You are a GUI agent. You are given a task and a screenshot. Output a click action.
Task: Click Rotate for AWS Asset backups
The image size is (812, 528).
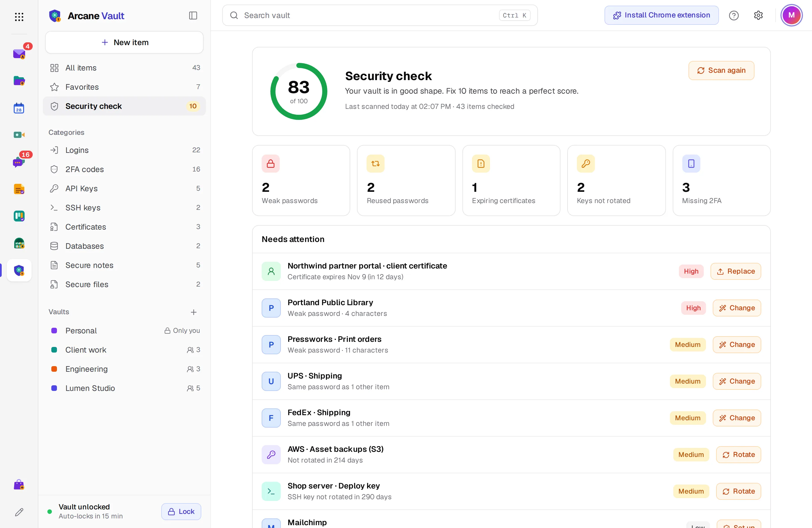point(738,455)
